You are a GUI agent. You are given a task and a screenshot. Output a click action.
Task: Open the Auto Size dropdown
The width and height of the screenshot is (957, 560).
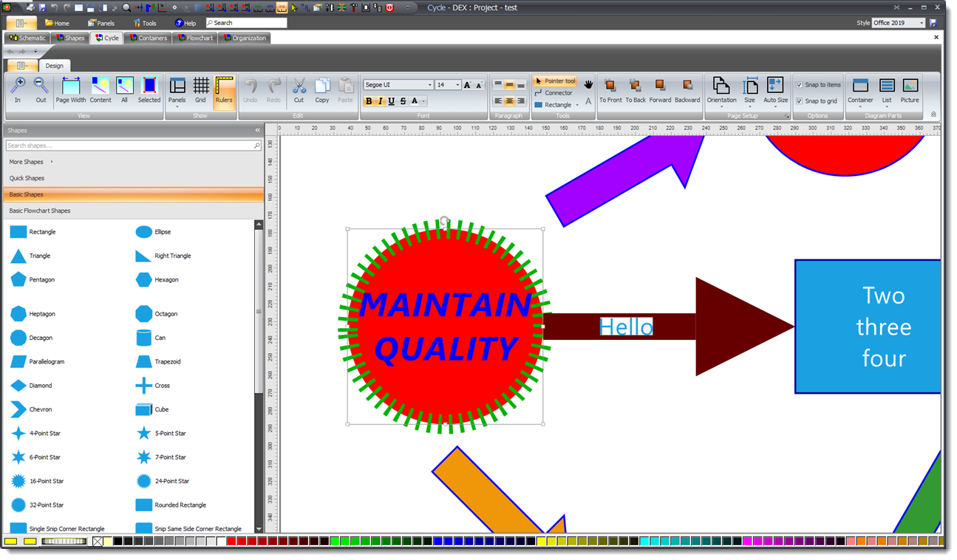pos(775,92)
